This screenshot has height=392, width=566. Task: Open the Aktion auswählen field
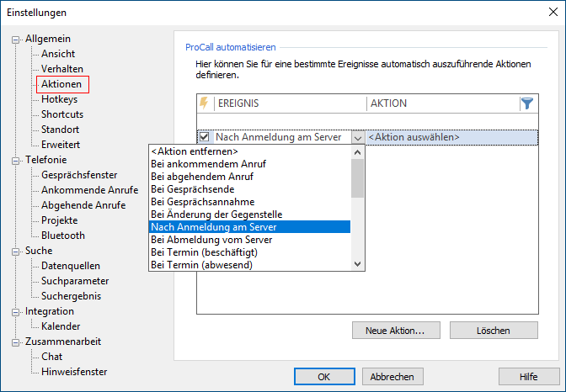[x=451, y=137]
